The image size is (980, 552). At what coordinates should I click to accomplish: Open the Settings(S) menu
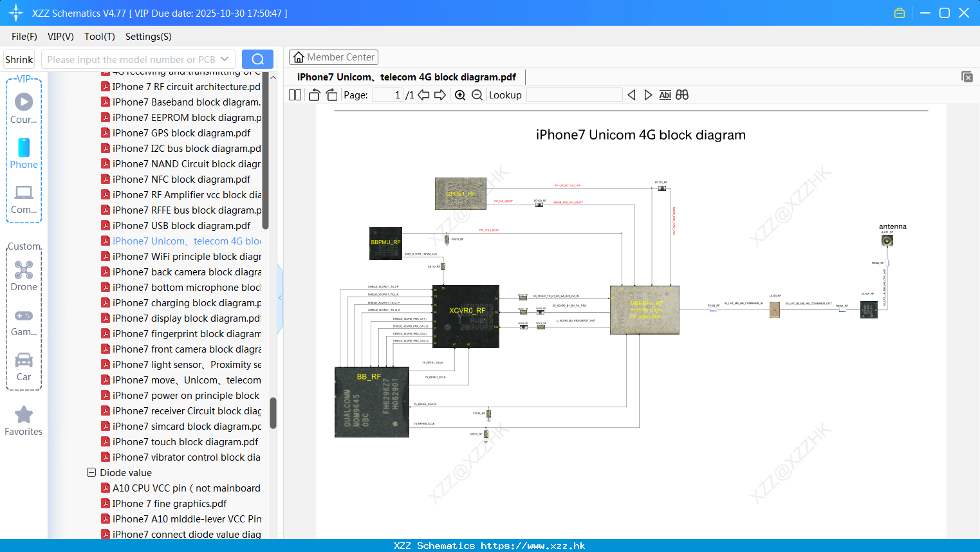[x=149, y=37]
